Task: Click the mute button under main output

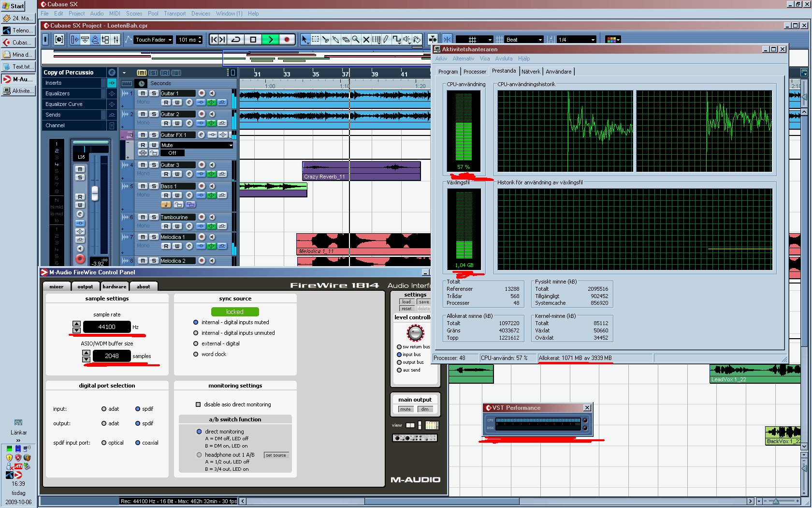Action: pyautogui.click(x=405, y=409)
